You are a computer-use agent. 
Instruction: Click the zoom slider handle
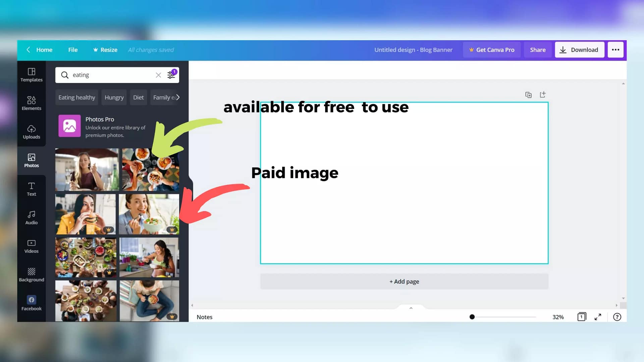472,317
